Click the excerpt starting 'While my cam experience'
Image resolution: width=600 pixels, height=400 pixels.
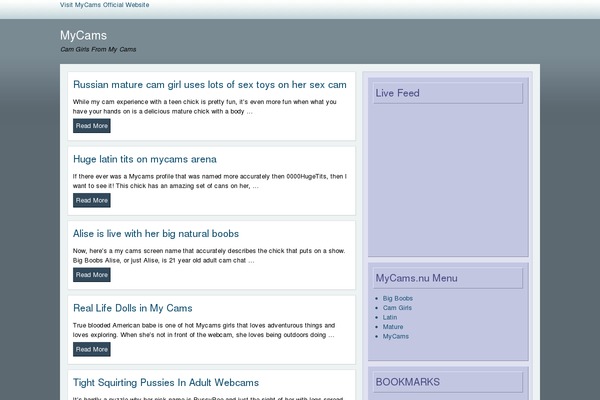click(205, 107)
